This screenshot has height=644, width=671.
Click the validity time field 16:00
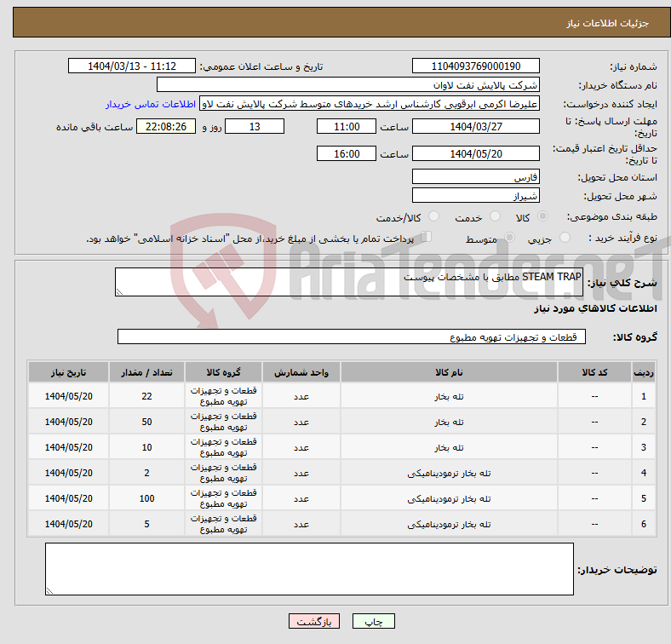point(347,153)
